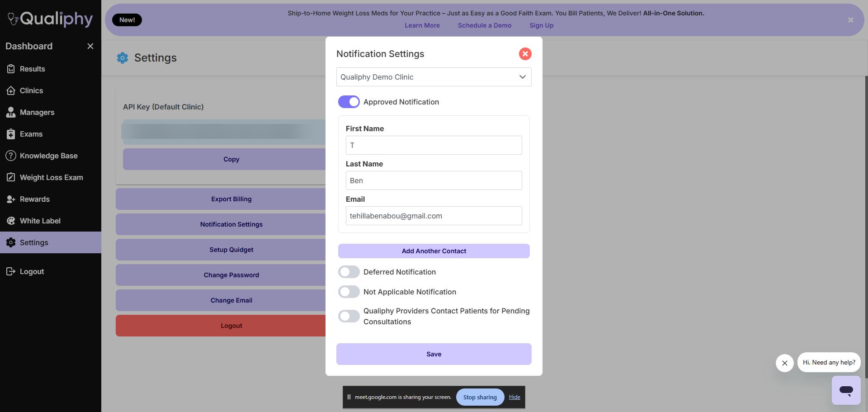Save the notification settings
The height and width of the screenshot is (412, 868).
coord(434,354)
